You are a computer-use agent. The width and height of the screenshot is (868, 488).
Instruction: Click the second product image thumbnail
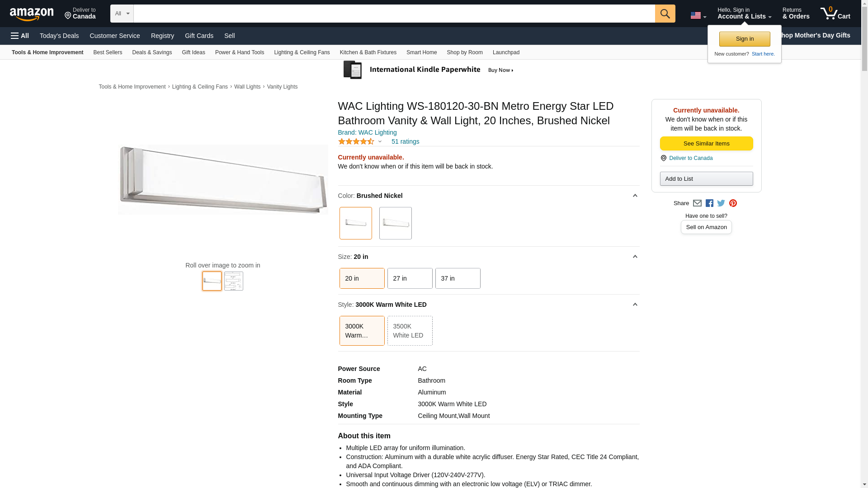tap(234, 281)
